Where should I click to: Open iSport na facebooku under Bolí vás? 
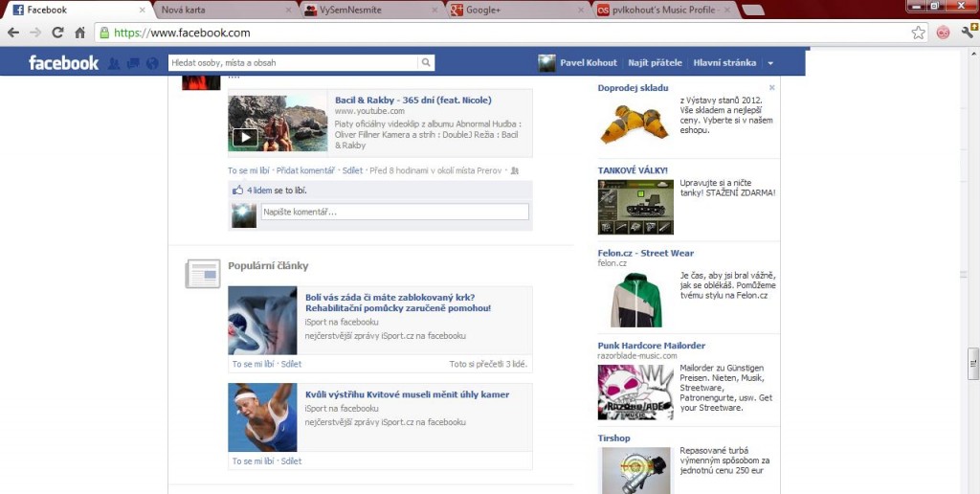pos(342,322)
